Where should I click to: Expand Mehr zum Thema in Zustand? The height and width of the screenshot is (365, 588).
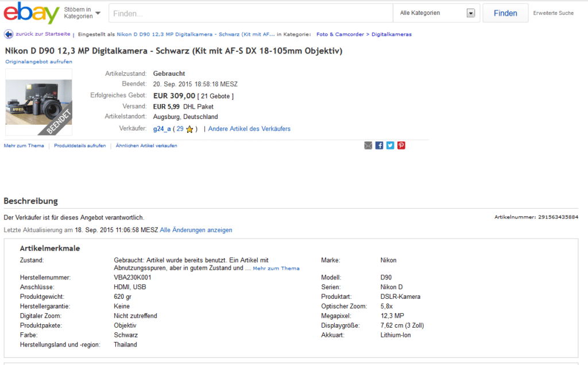[x=276, y=268]
